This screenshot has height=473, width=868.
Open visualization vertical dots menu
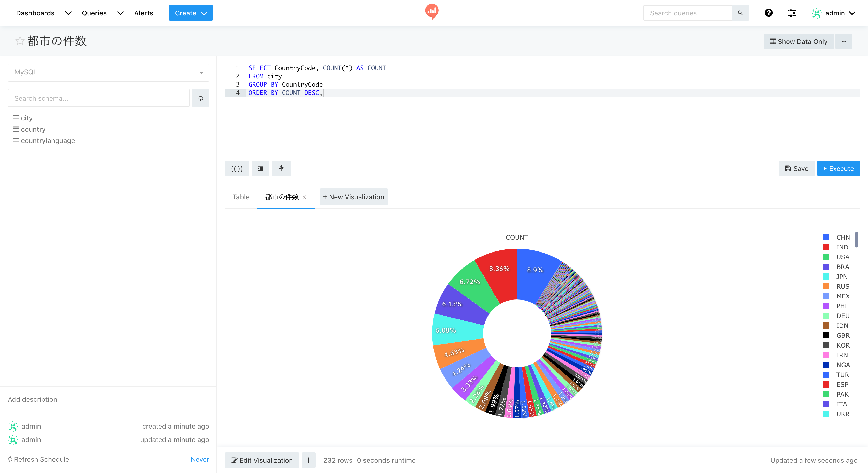click(x=308, y=460)
